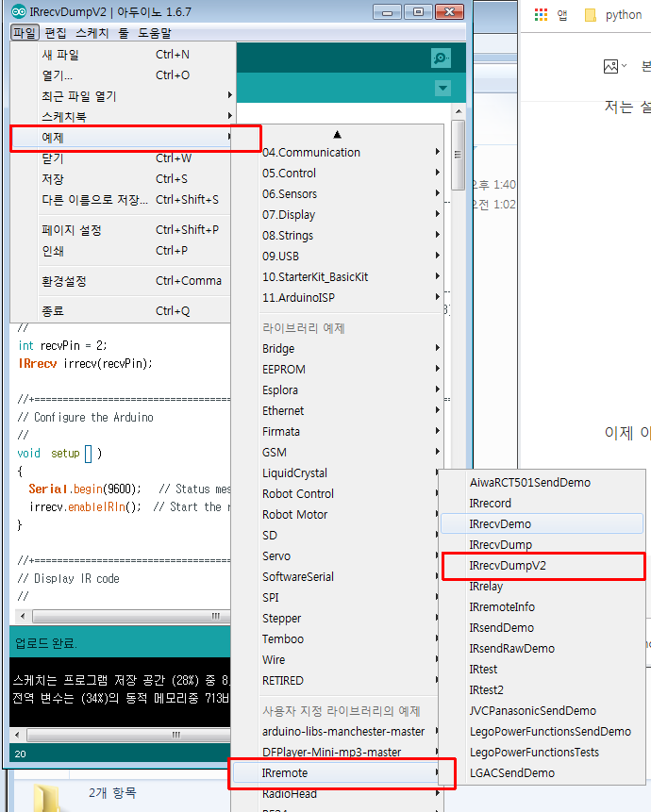This screenshot has width=651, height=812.
Task: Open the Serial Monitor magnifier icon
Action: coord(441,58)
